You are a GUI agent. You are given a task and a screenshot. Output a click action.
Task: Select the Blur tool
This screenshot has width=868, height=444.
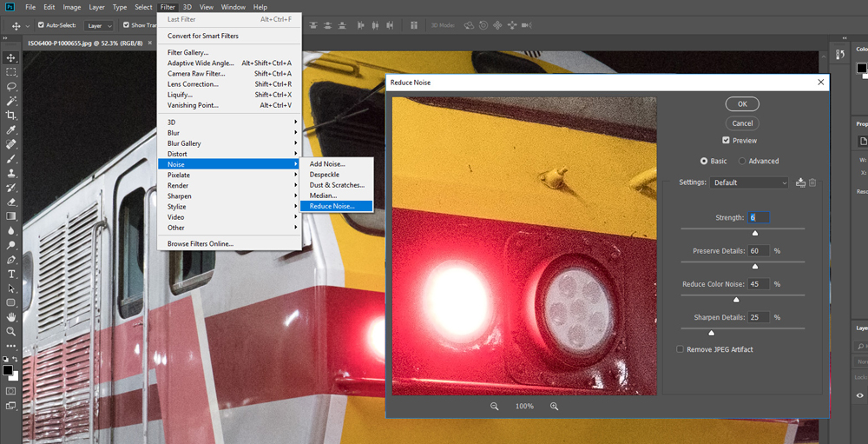(10, 230)
